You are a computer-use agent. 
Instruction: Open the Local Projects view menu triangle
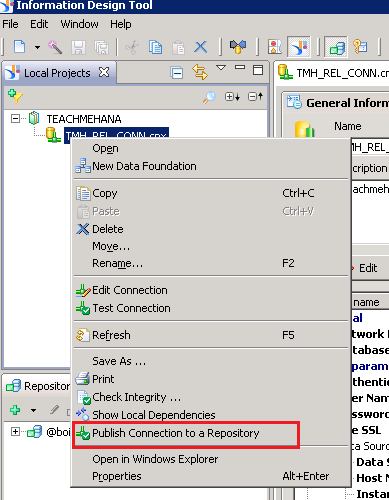pos(221,68)
